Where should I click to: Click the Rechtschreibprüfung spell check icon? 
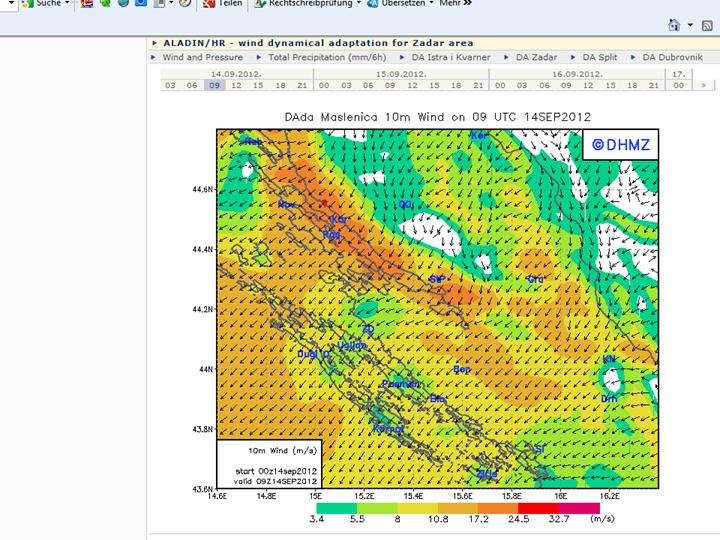click(260, 4)
